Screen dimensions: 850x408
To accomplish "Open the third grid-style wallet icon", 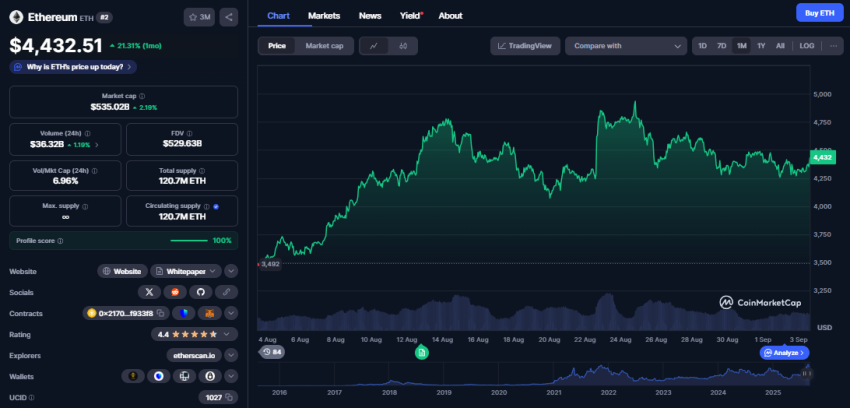I will 184,376.
